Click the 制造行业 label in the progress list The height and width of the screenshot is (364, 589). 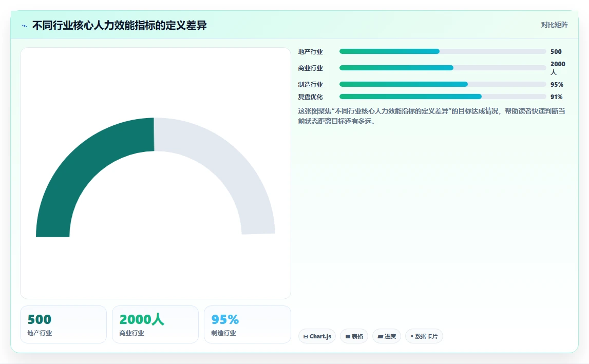pos(310,85)
